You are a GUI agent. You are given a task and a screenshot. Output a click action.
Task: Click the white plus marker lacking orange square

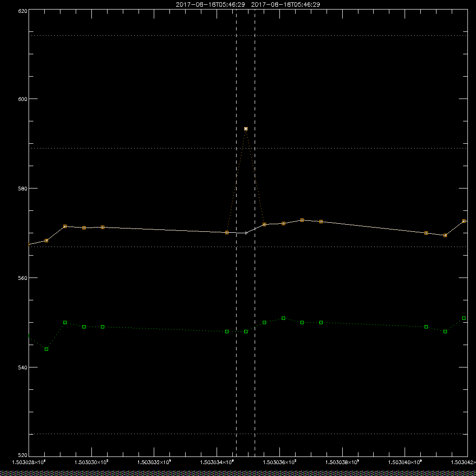(246, 233)
